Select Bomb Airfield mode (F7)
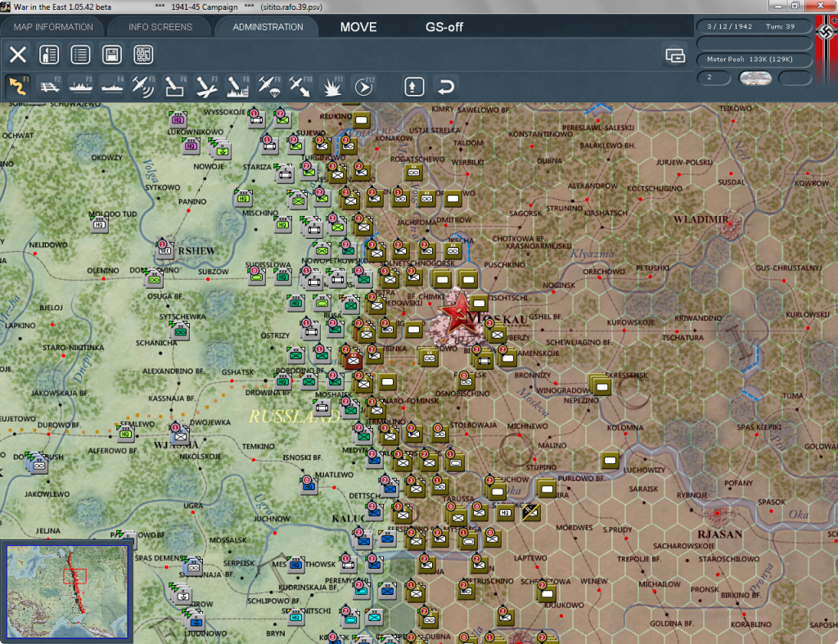838x644 pixels. [206, 86]
